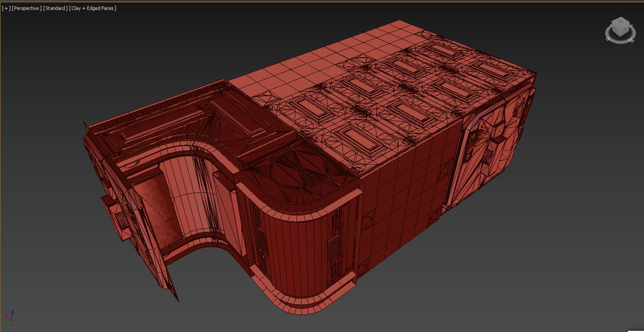Click the ViewCube navigation cube
Viewport: 644px width, 332px height.
pyautogui.click(x=621, y=27)
